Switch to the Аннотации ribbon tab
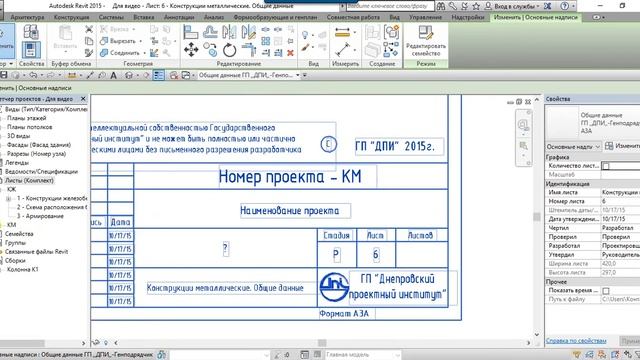 click(179, 17)
